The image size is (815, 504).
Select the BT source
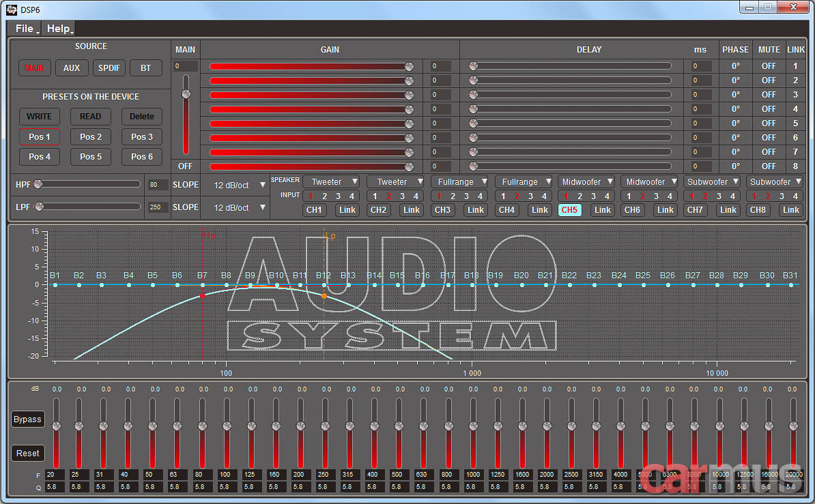pos(145,68)
